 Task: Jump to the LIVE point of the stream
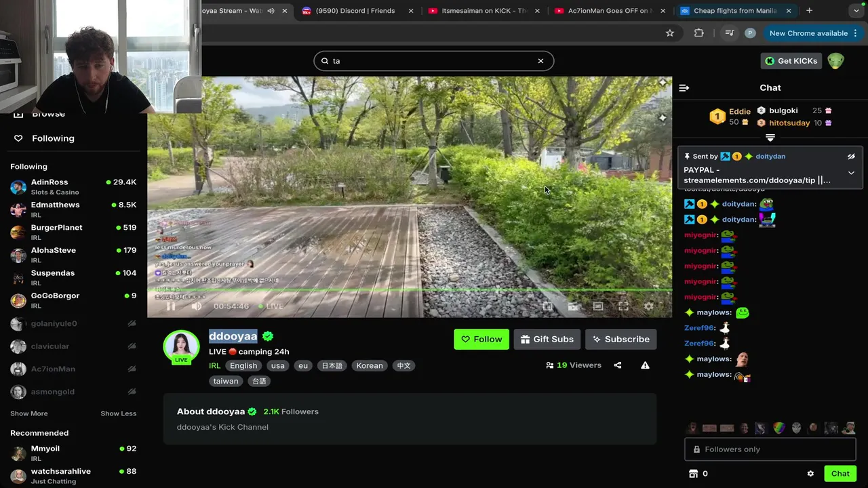[271, 306]
